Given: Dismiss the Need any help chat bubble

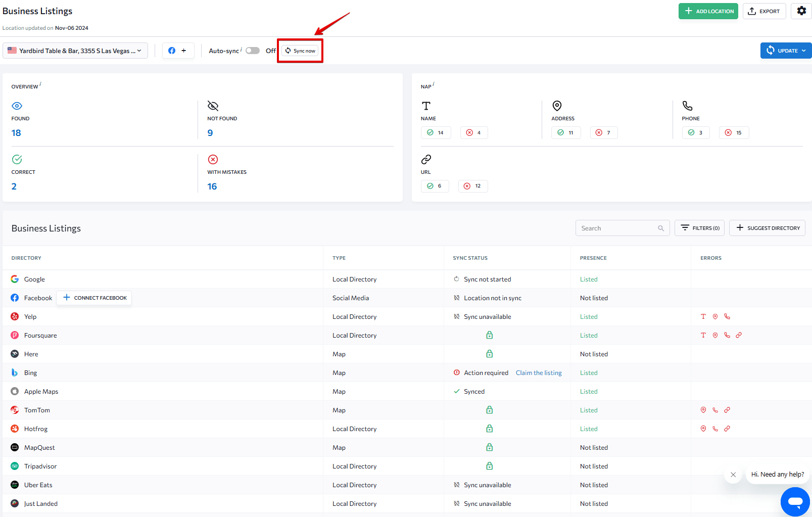Looking at the screenshot, I should pyautogui.click(x=733, y=475).
